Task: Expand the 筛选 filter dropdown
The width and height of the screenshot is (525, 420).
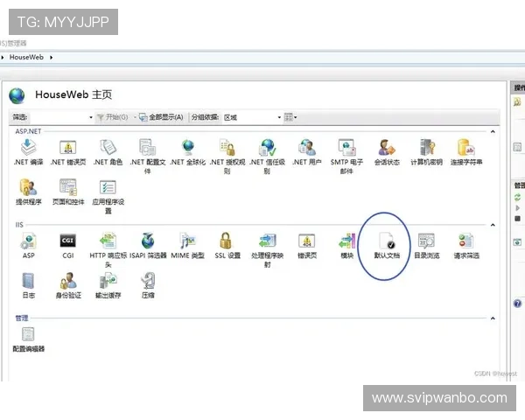Action: [x=90, y=117]
